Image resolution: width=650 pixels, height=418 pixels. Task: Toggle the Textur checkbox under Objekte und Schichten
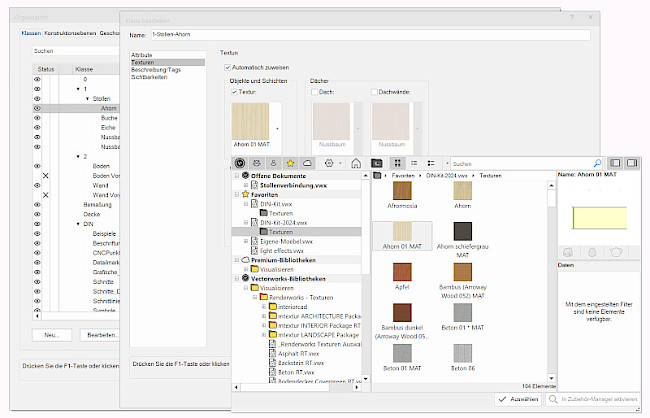[234, 92]
